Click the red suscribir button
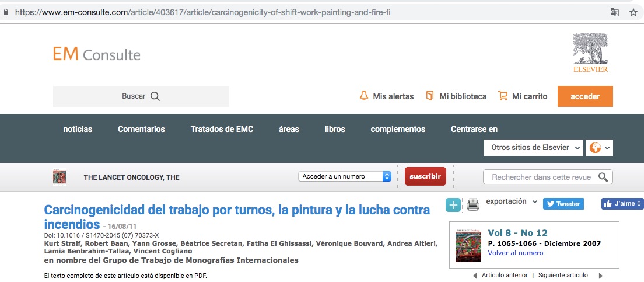 point(425,176)
